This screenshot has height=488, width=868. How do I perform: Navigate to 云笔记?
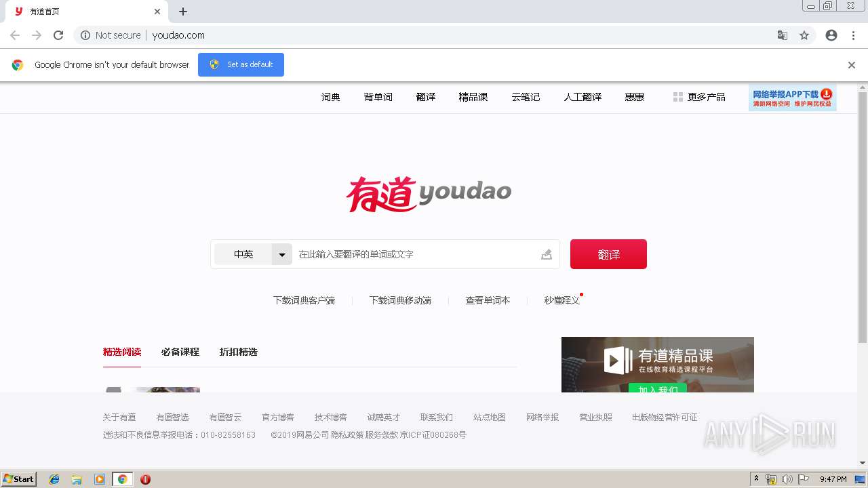(x=526, y=97)
